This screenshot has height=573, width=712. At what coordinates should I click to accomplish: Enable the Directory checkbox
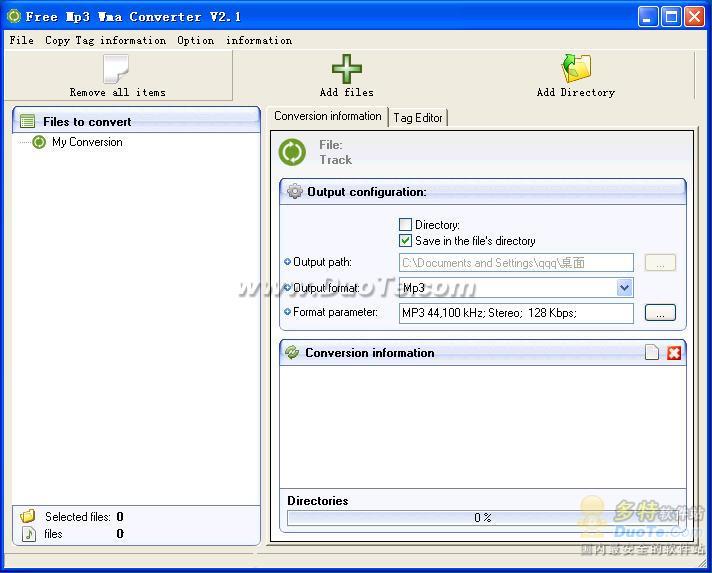(x=405, y=224)
